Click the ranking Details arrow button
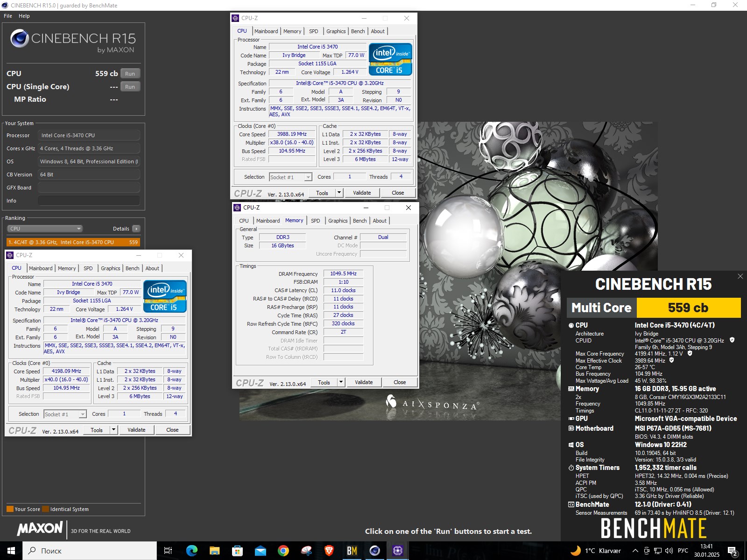This screenshot has width=747, height=560. coord(136,229)
